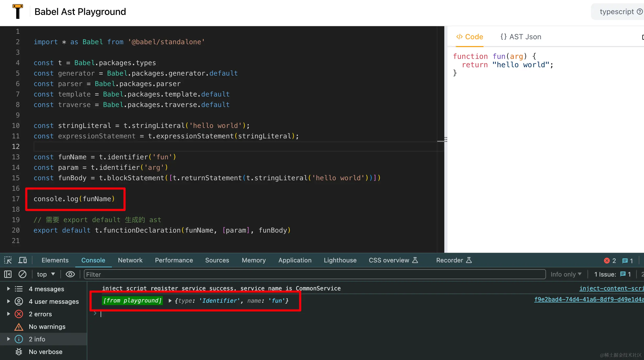Click the editor panel resize divider handle
The height and width of the screenshot is (360, 644).
point(446,139)
